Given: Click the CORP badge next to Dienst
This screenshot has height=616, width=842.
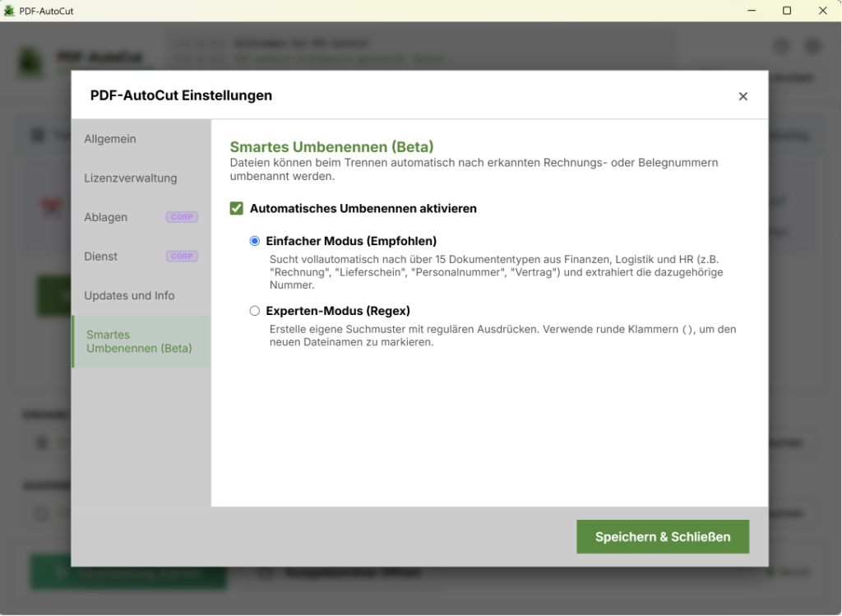Looking at the screenshot, I should (182, 256).
